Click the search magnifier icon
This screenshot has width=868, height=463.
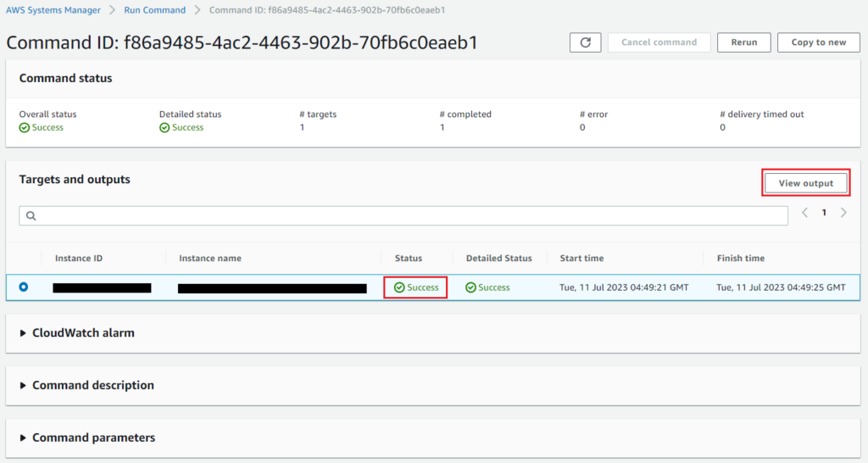(31, 216)
